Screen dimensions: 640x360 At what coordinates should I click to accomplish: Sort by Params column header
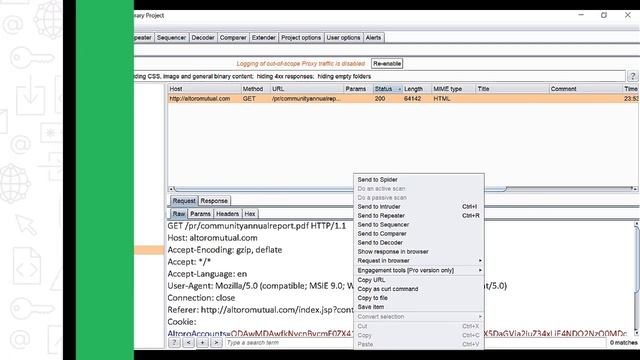pyautogui.click(x=358, y=89)
